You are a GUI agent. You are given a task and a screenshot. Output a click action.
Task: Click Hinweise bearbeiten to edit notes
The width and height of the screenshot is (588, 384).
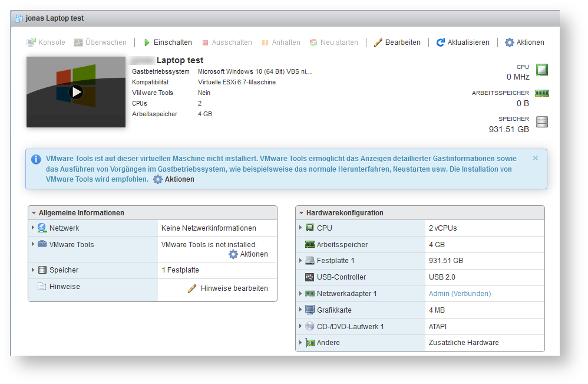[x=234, y=288]
